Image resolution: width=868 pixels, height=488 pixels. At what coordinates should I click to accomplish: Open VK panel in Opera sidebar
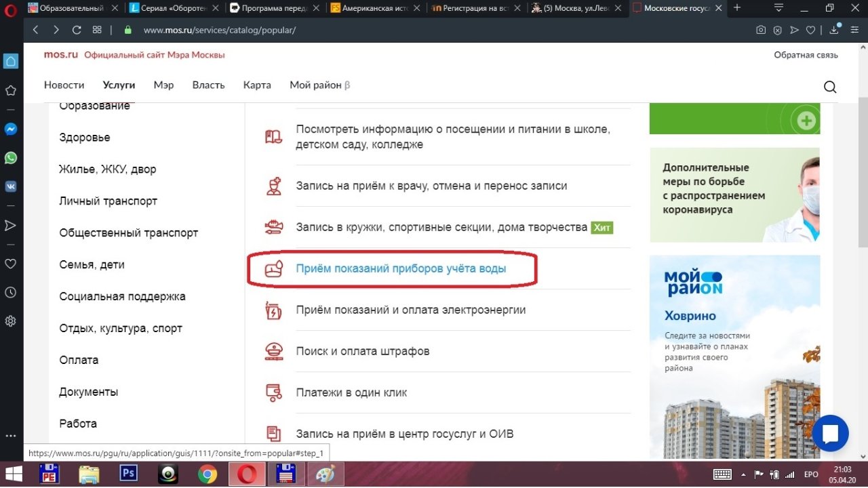(11, 186)
